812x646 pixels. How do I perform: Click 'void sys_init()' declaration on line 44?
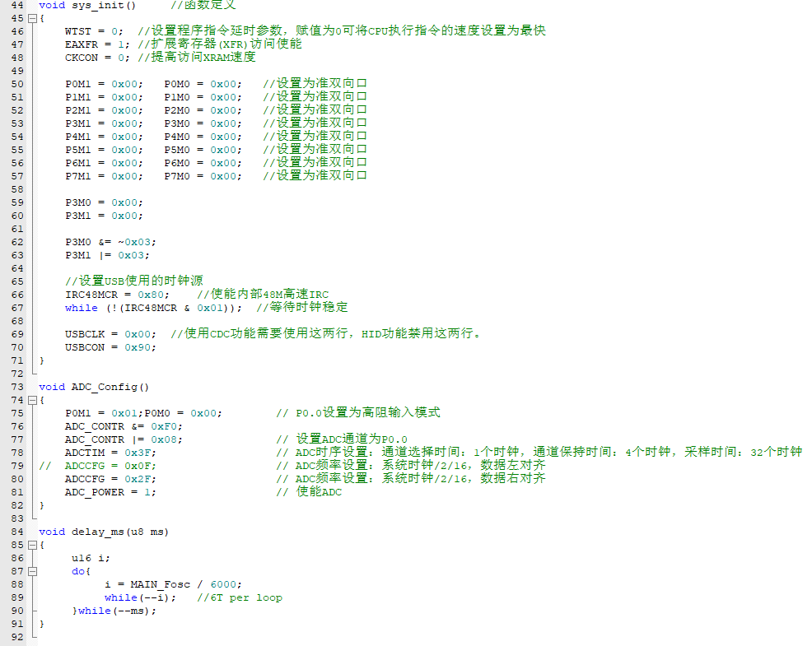[x=87, y=5]
